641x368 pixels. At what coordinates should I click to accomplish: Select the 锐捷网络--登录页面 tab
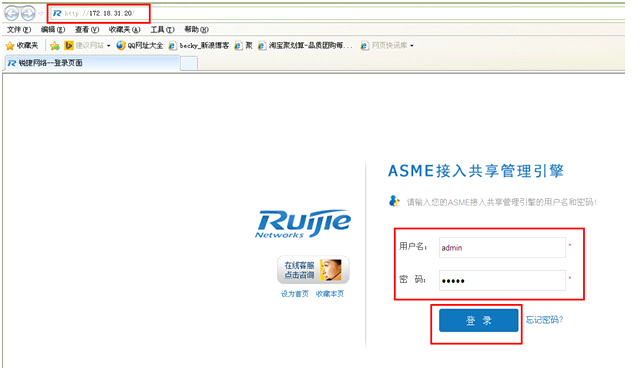pos(92,63)
